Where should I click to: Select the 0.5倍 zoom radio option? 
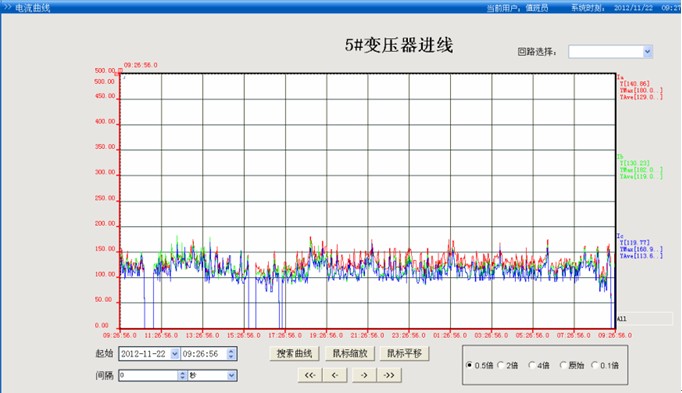pos(469,365)
